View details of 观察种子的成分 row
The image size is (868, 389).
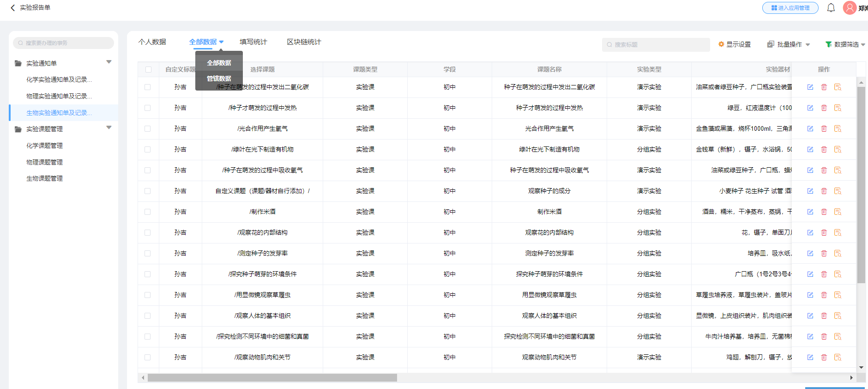pyautogui.click(x=838, y=191)
